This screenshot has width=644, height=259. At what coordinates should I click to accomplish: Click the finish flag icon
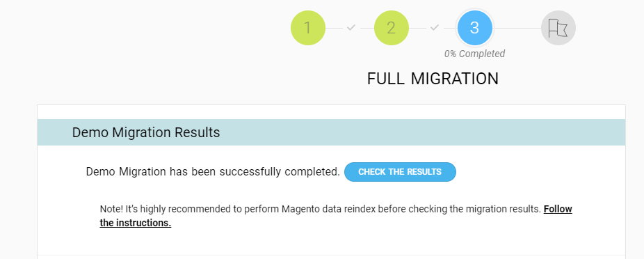click(558, 28)
